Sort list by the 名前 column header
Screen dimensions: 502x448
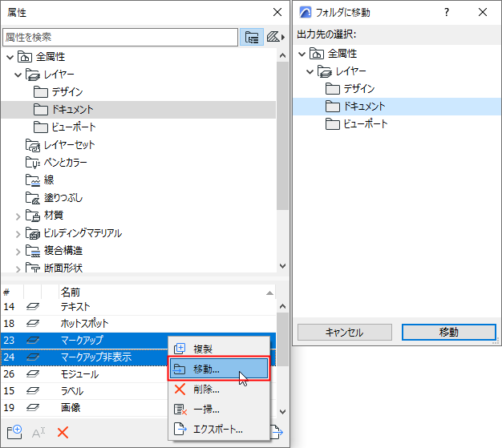click(x=167, y=292)
